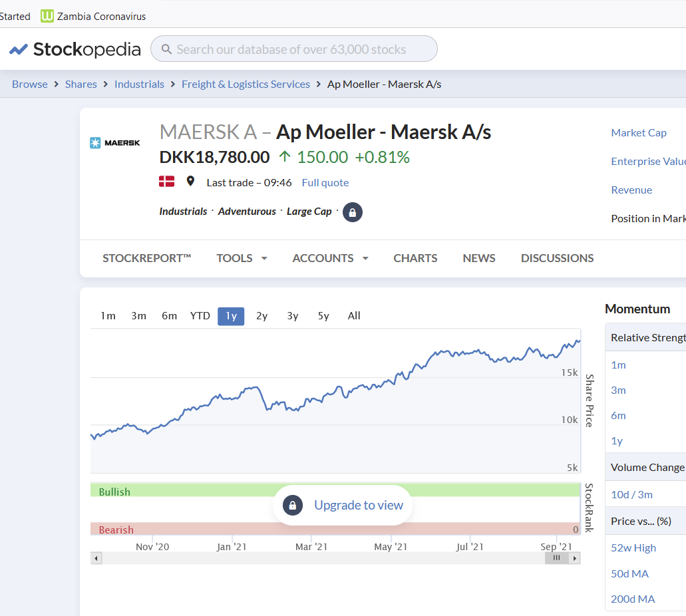Expand the Tools dropdown menu

click(242, 258)
